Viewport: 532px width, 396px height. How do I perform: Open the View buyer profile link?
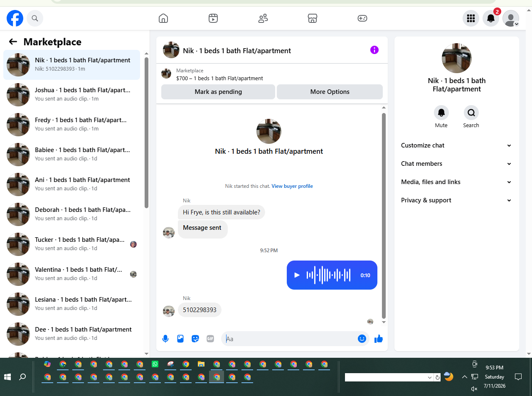292,186
